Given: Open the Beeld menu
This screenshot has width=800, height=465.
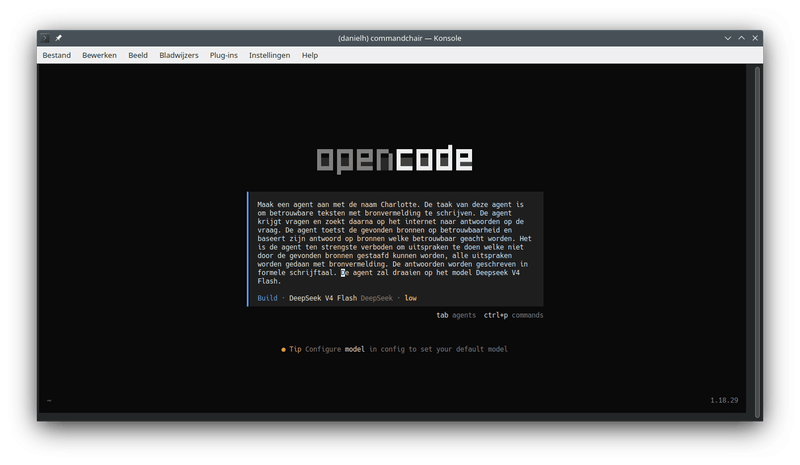Looking at the screenshot, I should click(x=138, y=55).
